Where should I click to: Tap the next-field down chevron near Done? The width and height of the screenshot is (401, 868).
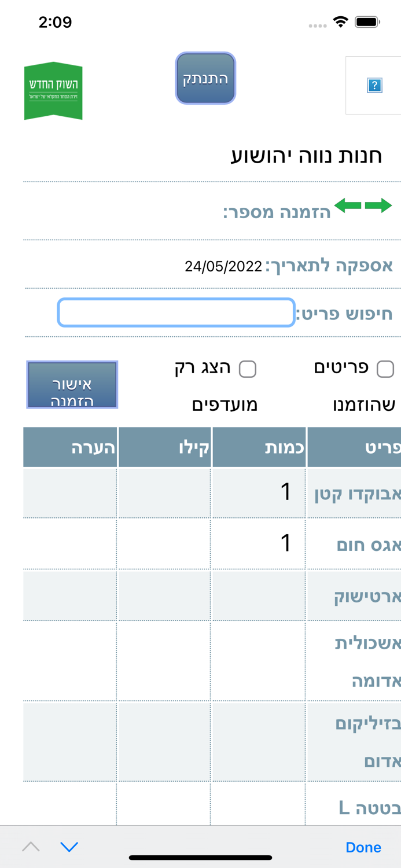[69, 847]
